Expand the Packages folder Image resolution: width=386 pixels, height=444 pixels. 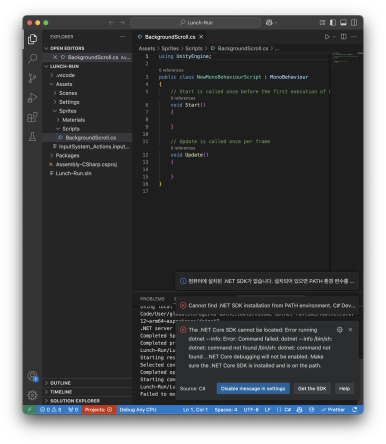(x=67, y=156)
